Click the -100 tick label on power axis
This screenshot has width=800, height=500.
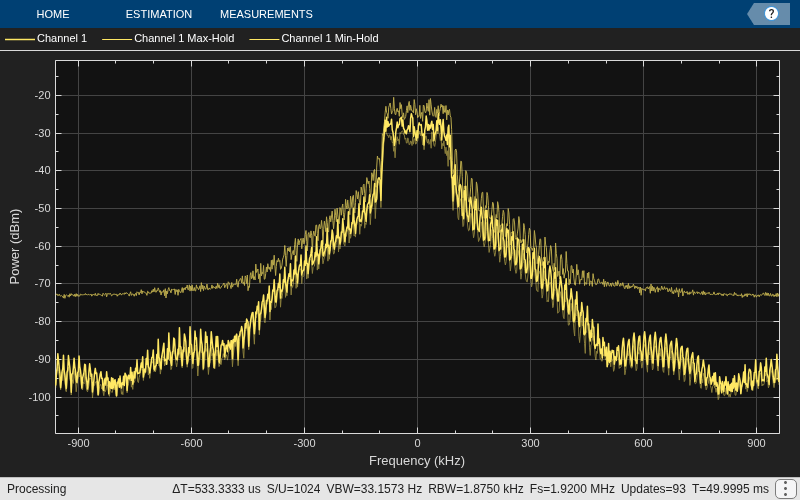pos(40,397)
